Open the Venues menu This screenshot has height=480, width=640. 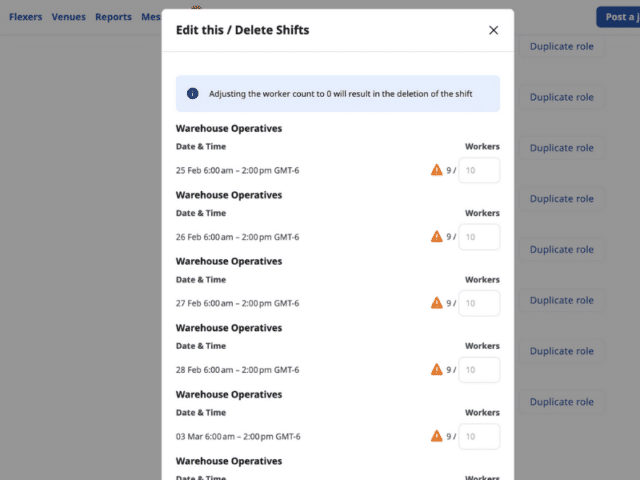[x=69, y=17]
